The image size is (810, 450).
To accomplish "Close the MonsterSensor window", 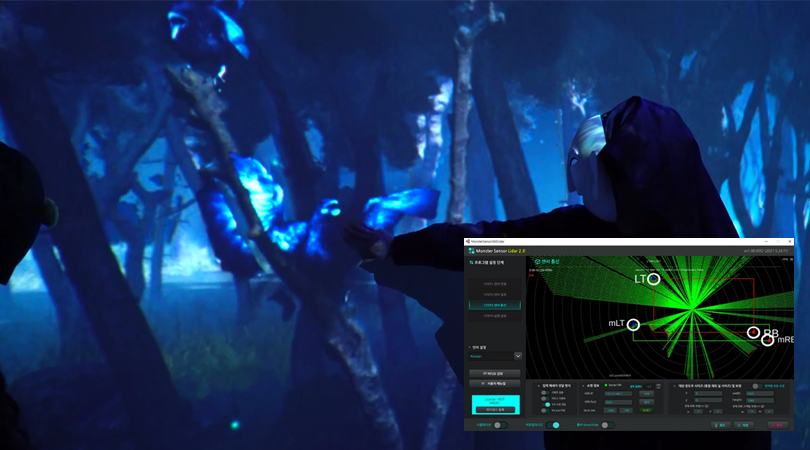I will (x=790, y=241).
